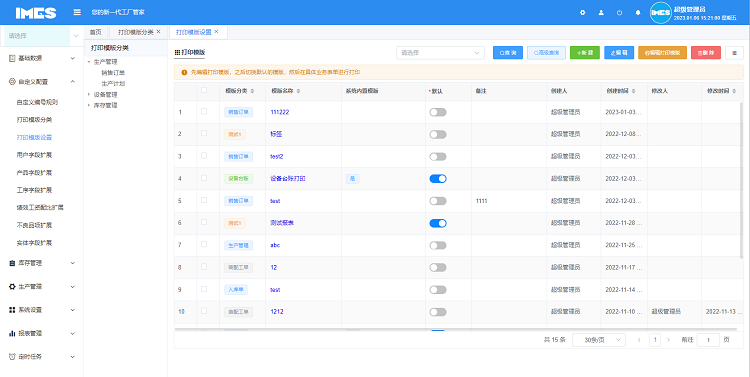
Task: Select 销售订单 in the category tree
Action: click(x=113, y=73)
